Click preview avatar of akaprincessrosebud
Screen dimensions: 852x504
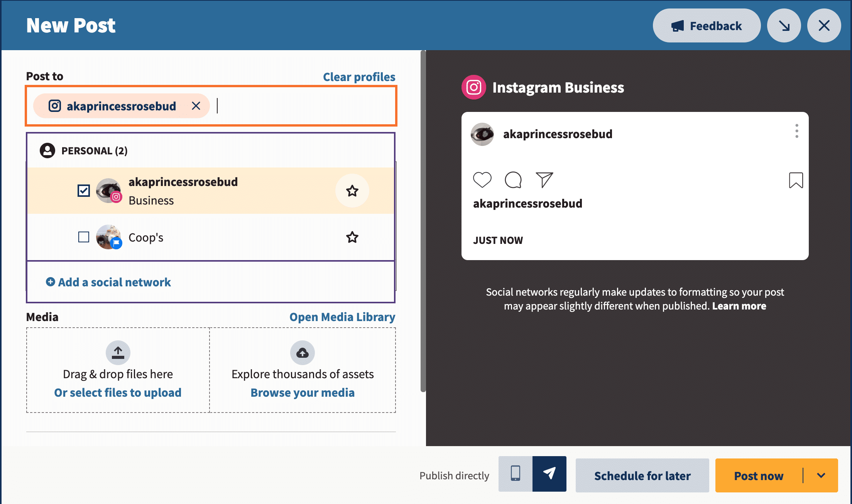click(x=482, y=134)
